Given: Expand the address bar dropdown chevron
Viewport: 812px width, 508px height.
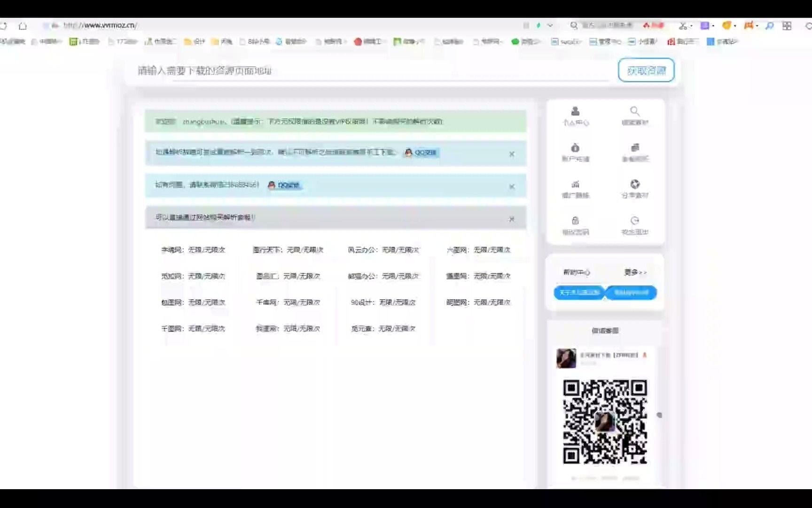Looking at the screenshot, I should click(550, 25).
